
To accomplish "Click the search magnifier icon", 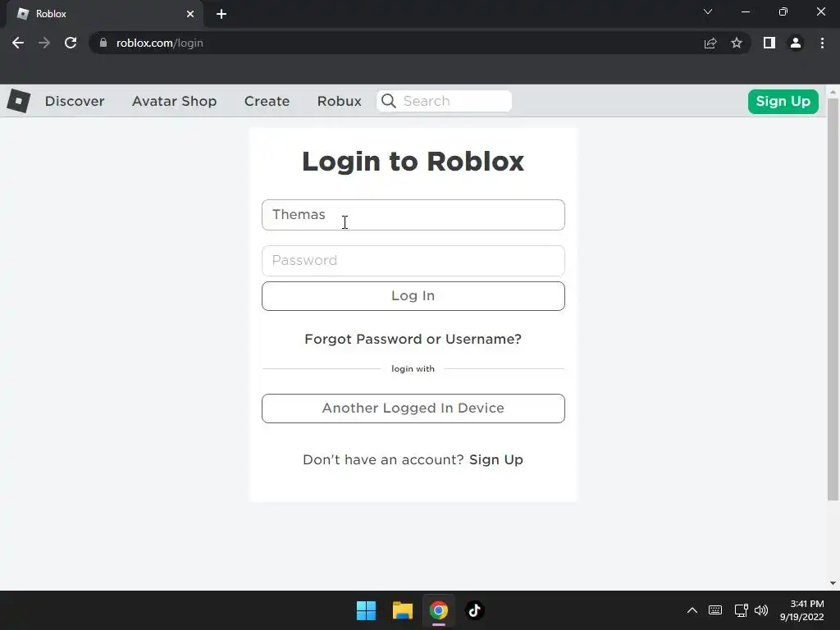I will tap(388, 101).
